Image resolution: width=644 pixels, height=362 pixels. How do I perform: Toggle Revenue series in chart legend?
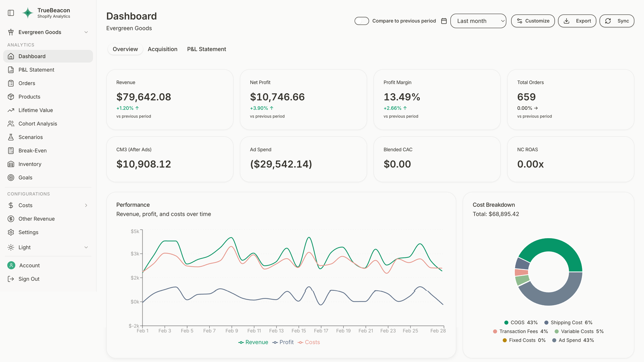tap(253, 342)
